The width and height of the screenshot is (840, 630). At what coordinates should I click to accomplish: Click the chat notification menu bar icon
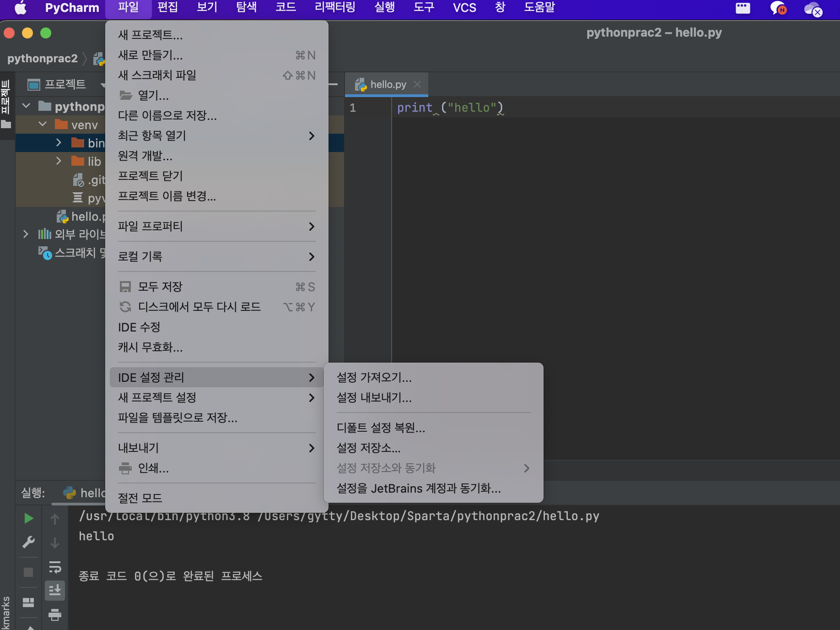click(x=778, y=8)
